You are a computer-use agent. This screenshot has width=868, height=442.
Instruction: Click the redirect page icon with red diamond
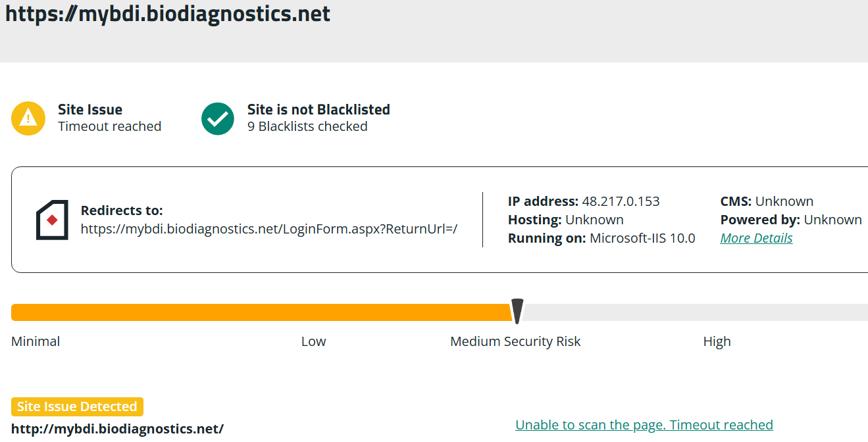(x=52, y=220)
